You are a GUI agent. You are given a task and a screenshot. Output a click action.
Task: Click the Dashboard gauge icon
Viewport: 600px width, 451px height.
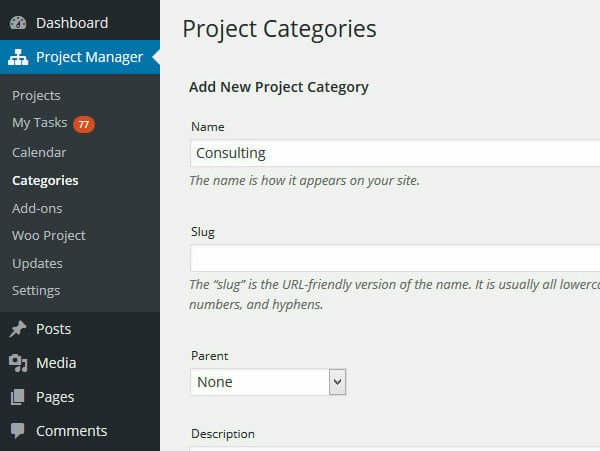tap(18, 23)
